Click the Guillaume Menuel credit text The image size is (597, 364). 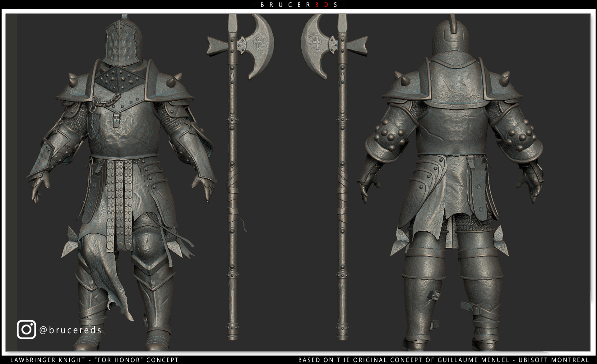pyautogui.click(x=445, y=360)
